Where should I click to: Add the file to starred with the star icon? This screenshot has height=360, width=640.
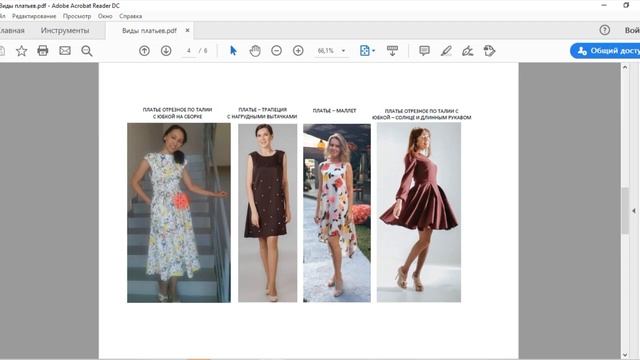click(22, 51)
